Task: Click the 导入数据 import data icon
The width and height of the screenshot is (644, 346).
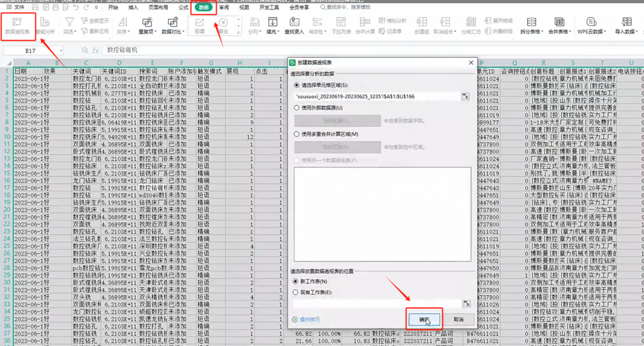Action: 626,22
